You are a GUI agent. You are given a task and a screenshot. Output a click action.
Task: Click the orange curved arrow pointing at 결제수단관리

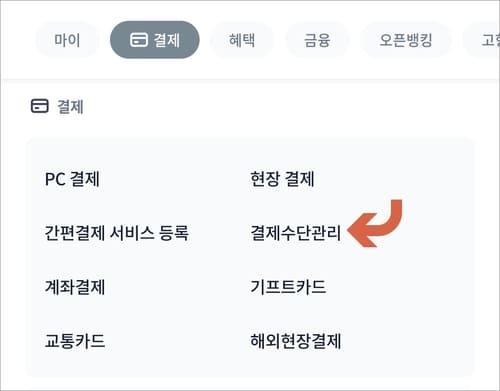[x=375, y=223]
